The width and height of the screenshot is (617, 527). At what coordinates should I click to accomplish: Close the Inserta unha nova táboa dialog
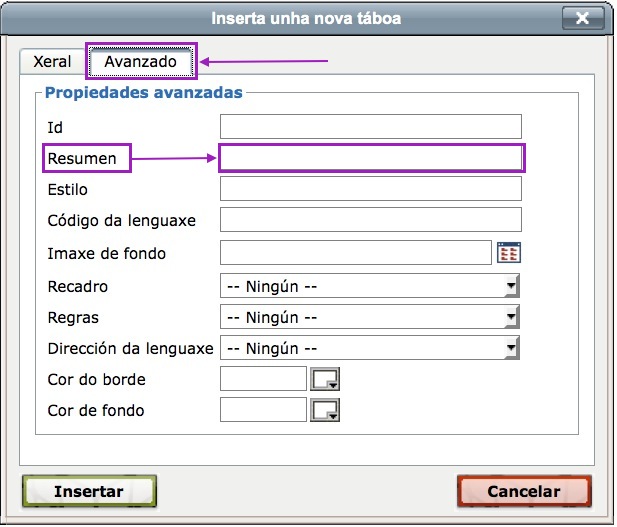[x=585, y=18]
